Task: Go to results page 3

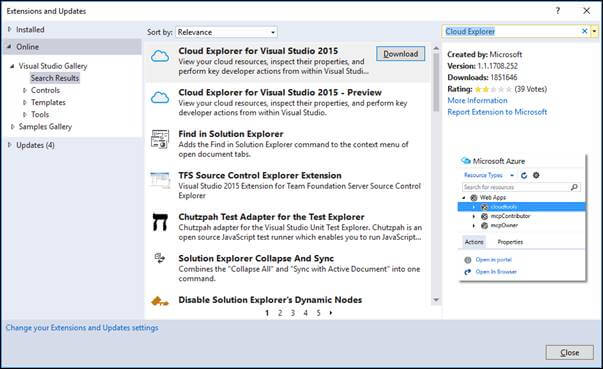Action: pos(293,313)
